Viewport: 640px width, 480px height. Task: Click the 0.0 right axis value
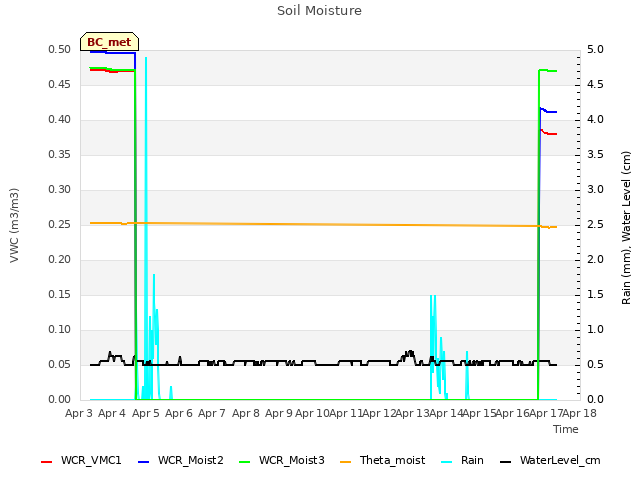pos(595,400)
